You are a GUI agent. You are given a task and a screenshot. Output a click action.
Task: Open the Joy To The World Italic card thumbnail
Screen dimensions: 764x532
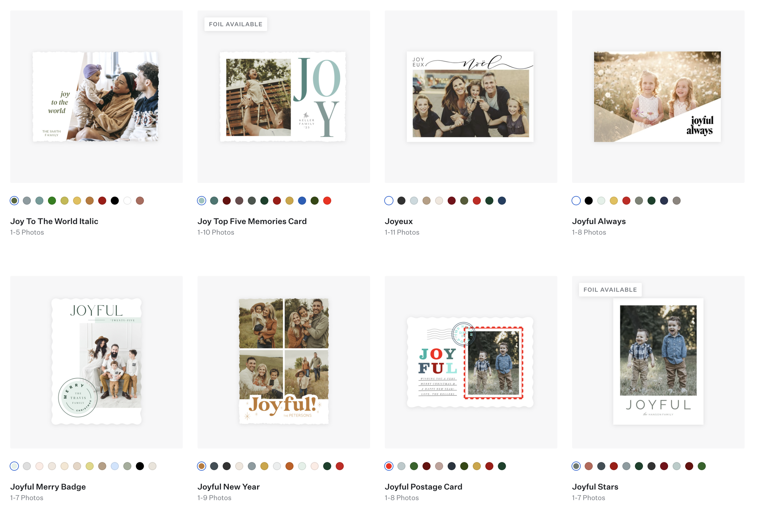96,97
